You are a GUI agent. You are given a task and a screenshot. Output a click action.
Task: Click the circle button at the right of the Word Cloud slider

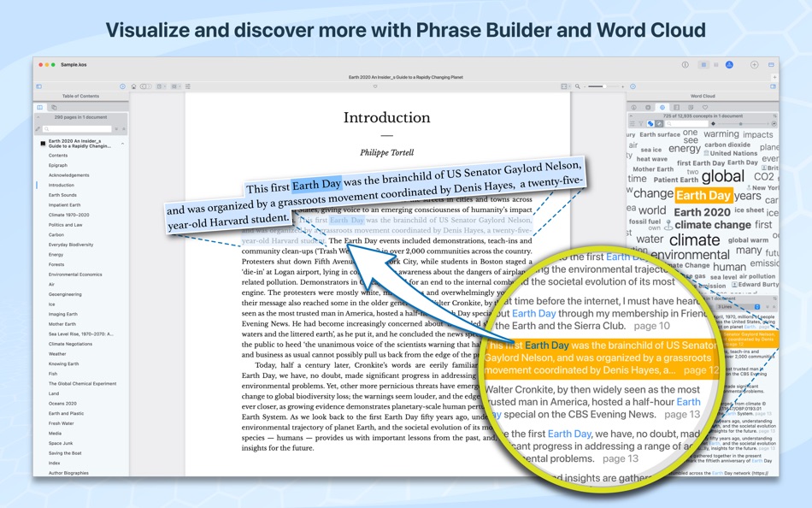774,124
